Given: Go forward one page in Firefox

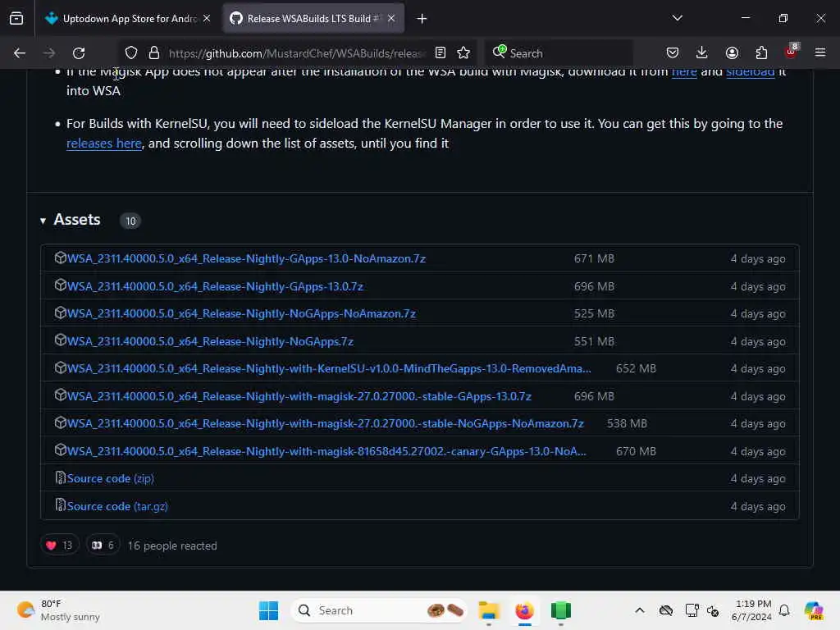Looking at the screenshot, I should (x=48, y=53).
